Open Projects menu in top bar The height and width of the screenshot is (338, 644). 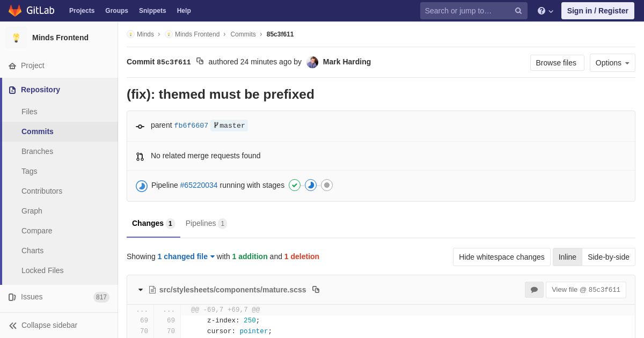[x=82, y=11]
